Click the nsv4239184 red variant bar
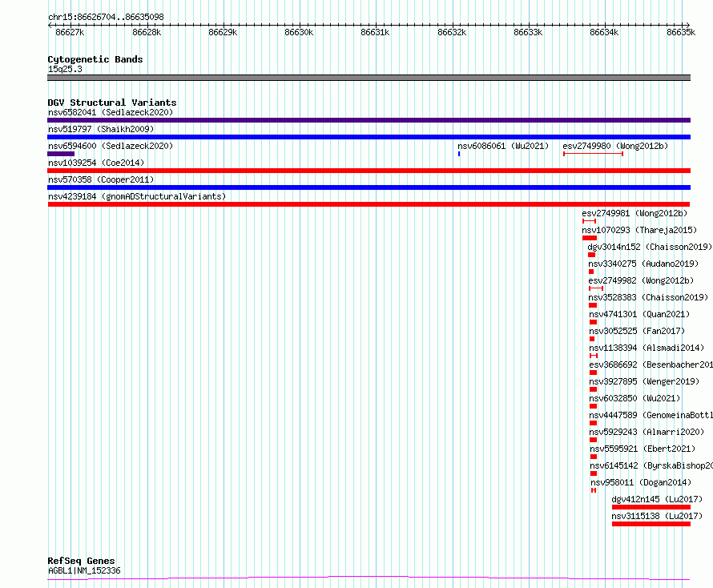This screenshot has width=713, height=588. [369, 204]
